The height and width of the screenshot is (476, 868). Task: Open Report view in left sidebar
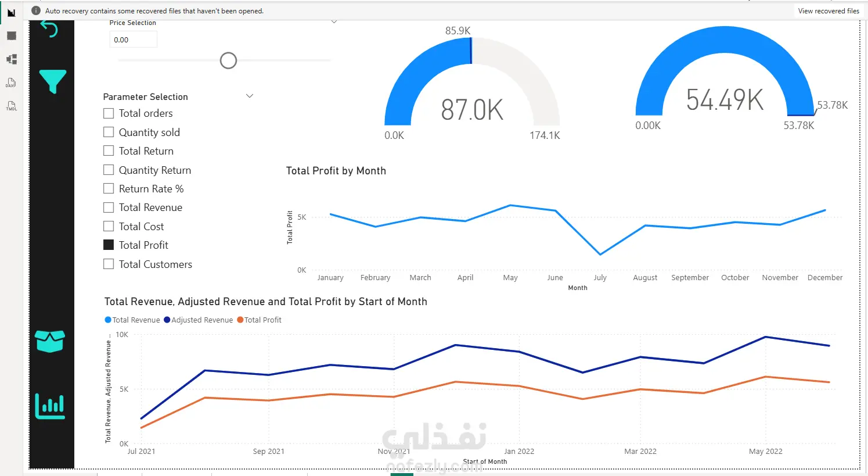(x=11, y=12)
